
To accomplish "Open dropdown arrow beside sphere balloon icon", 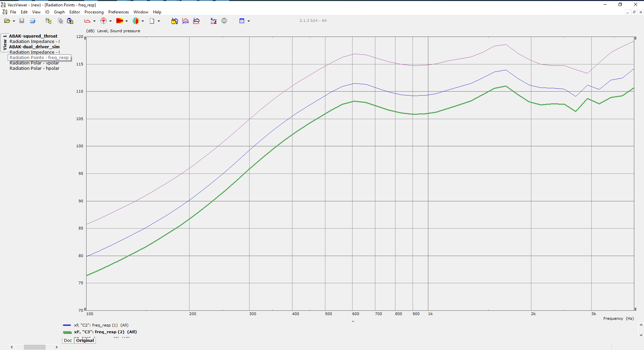I will 143,21.
